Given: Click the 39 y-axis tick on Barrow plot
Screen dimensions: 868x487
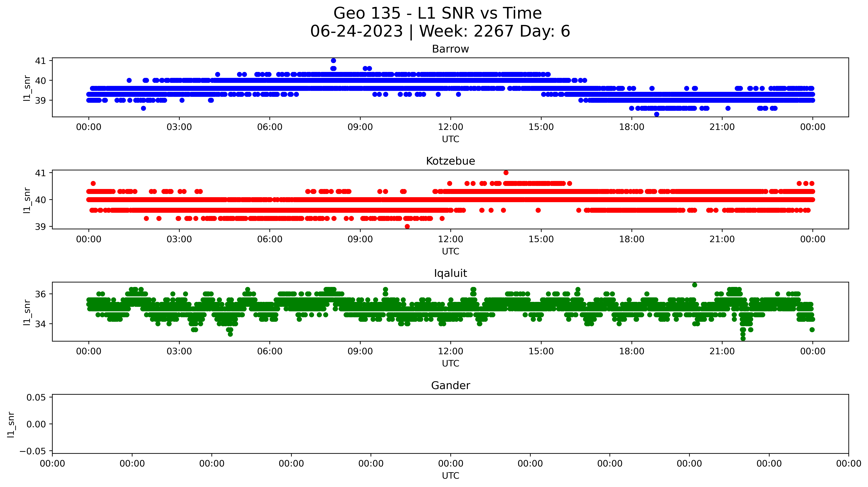Looking at the screenshot, I should [40, 100].
